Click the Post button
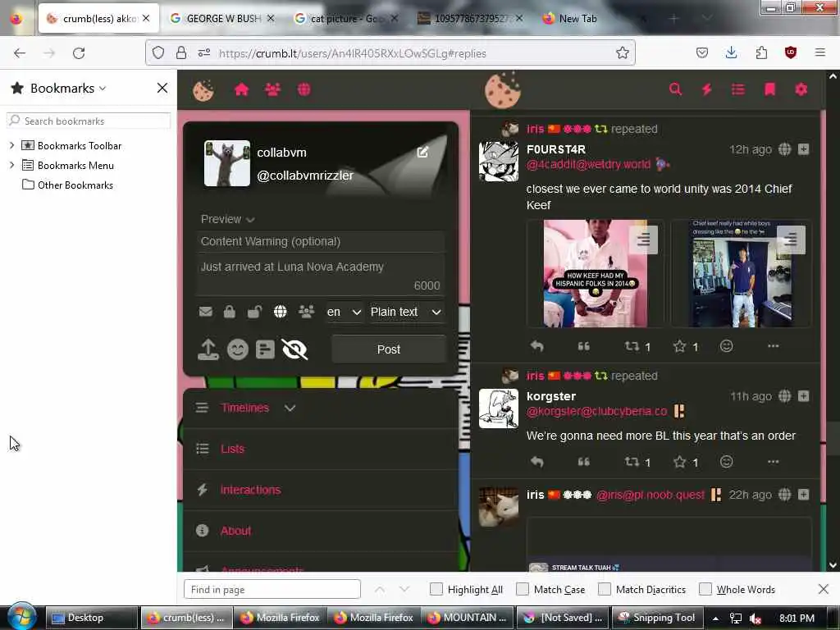Image resolution: width=840 pixels, height=630 pixels. [x=388, y=349]
